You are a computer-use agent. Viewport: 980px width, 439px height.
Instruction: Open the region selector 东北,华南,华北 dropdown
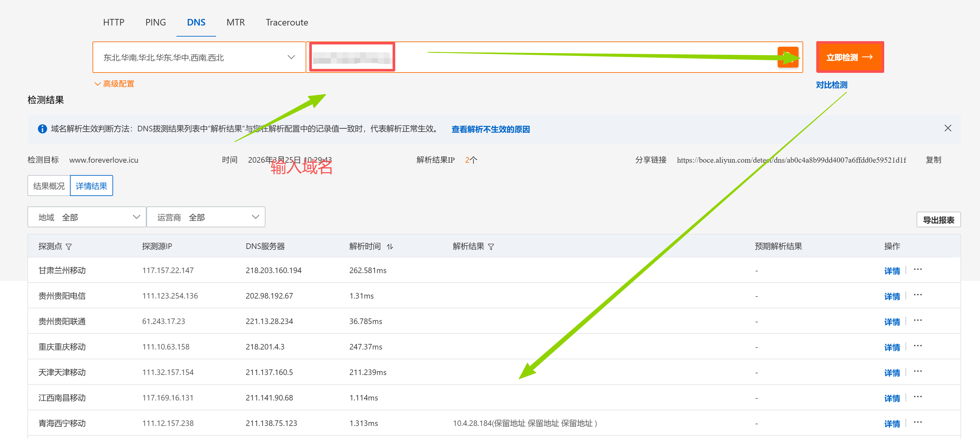tap(199, 57)
